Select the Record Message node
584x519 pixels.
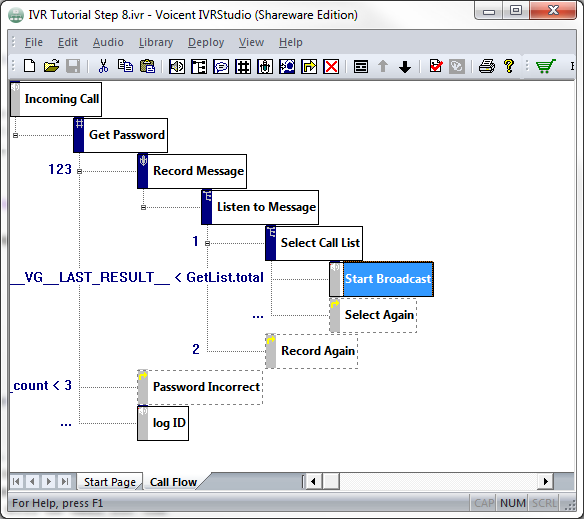pos(192,171)
